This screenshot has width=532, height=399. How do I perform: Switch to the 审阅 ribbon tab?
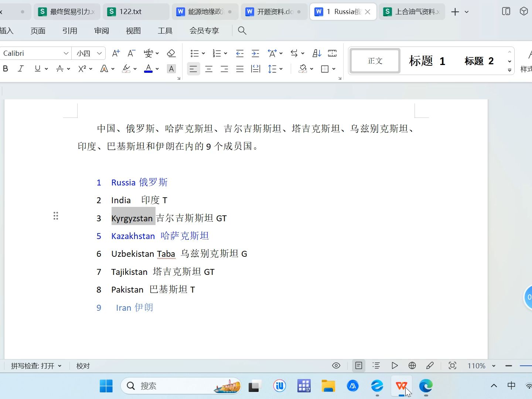101,31
